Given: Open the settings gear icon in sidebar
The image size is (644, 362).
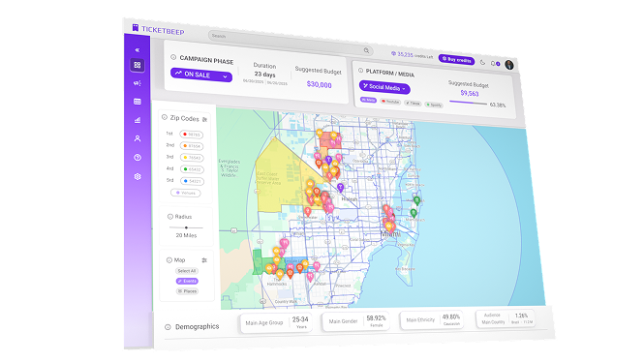Looking at the screenshot, I should tap(138, 176).
